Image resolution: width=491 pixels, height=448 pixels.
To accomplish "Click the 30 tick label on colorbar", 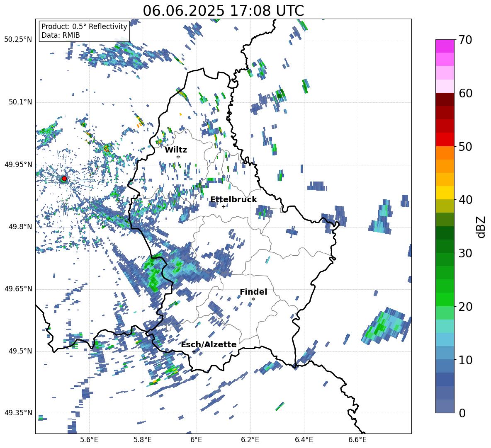I will pos(465,253).
